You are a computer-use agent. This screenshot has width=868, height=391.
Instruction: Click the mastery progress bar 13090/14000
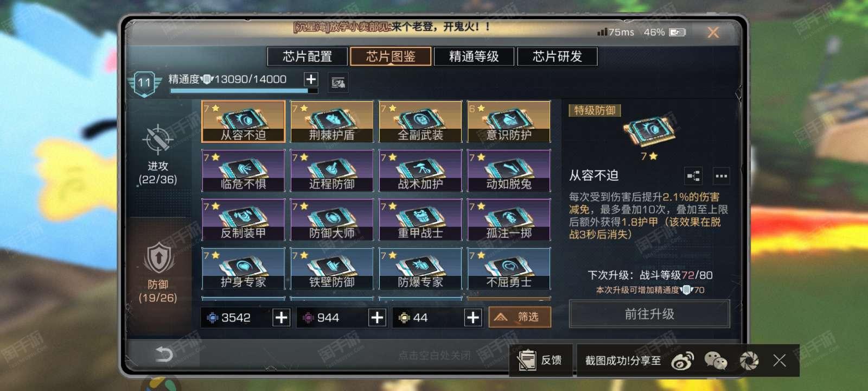pyautogui.click(x=244, y=91)
